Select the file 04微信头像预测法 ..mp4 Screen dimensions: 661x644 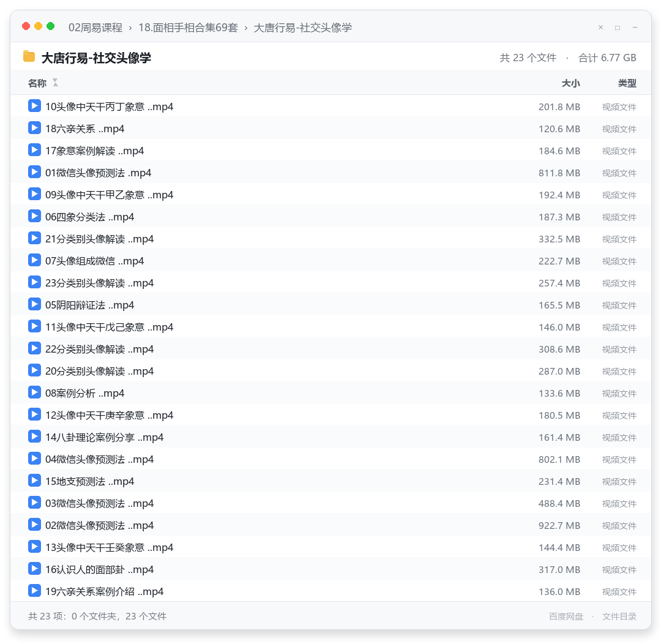click(330, 459)
